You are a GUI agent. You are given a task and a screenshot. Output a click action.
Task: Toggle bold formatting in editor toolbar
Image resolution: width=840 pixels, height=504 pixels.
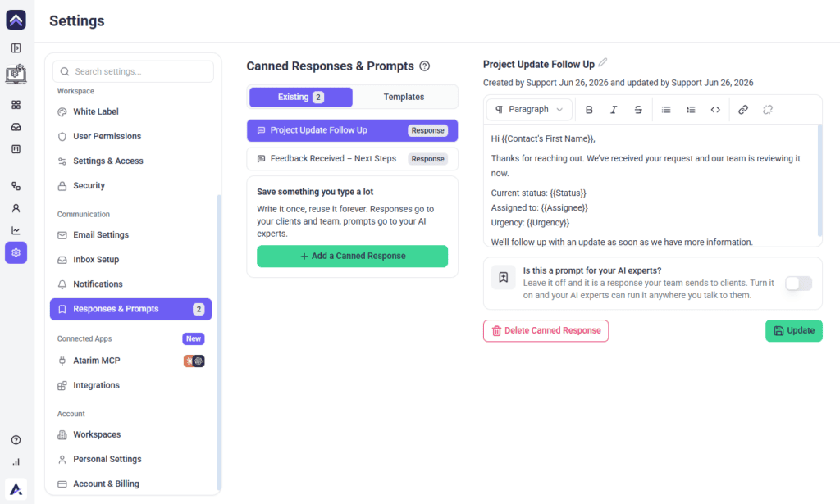[x=589, y=110]
